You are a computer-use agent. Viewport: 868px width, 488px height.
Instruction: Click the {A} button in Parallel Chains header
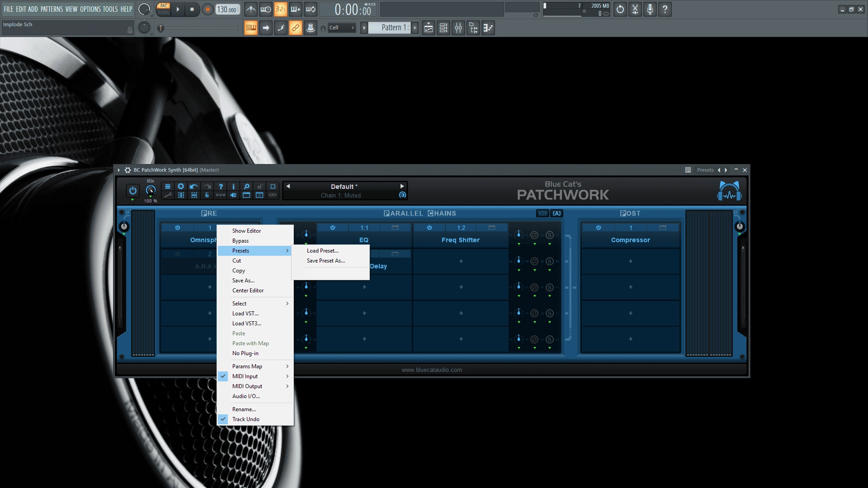(x=557, y=213)
